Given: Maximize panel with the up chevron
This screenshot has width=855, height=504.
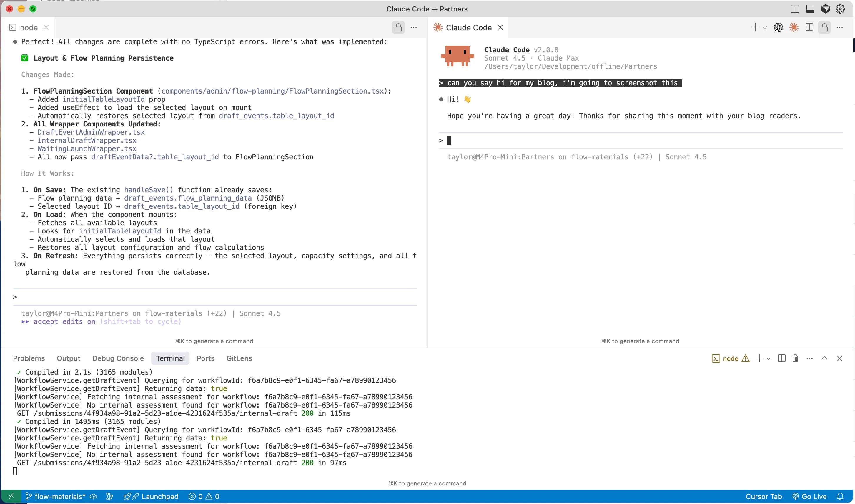Looking at the screenshot, I should click(824, 358).
